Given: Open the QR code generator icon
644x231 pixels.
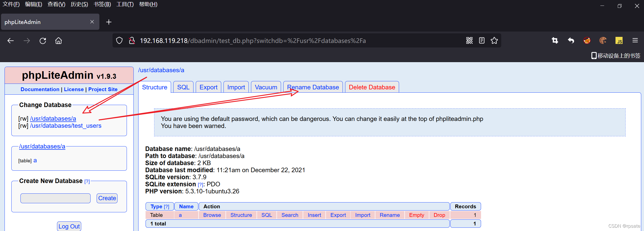Looking at the screenshot, I should 469,40.
